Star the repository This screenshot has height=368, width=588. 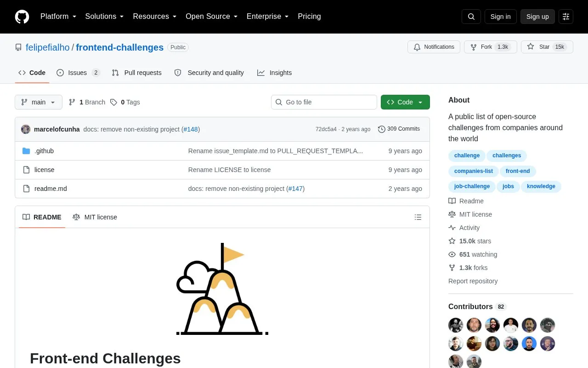pyautogui.click(x=547, y=47)
